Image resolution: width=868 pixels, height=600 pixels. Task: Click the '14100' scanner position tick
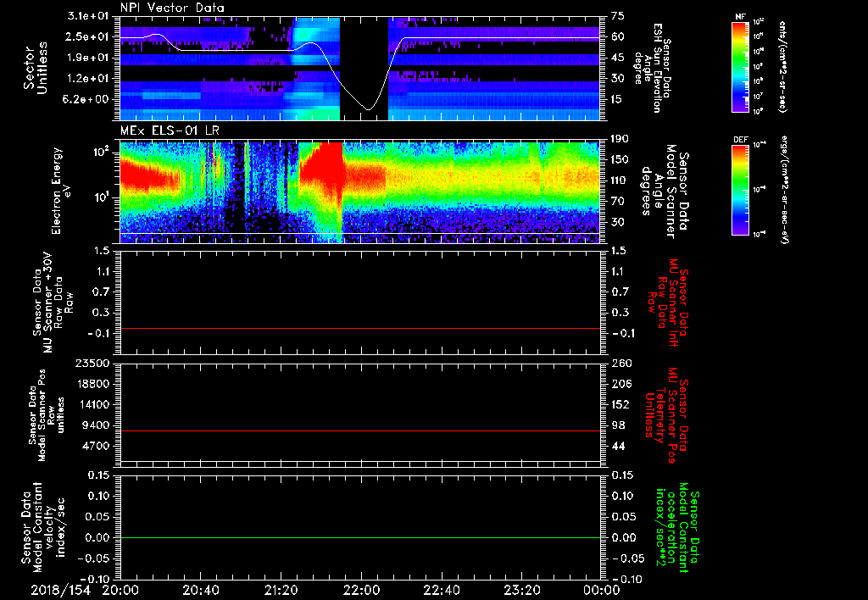(x=96, y=404)
